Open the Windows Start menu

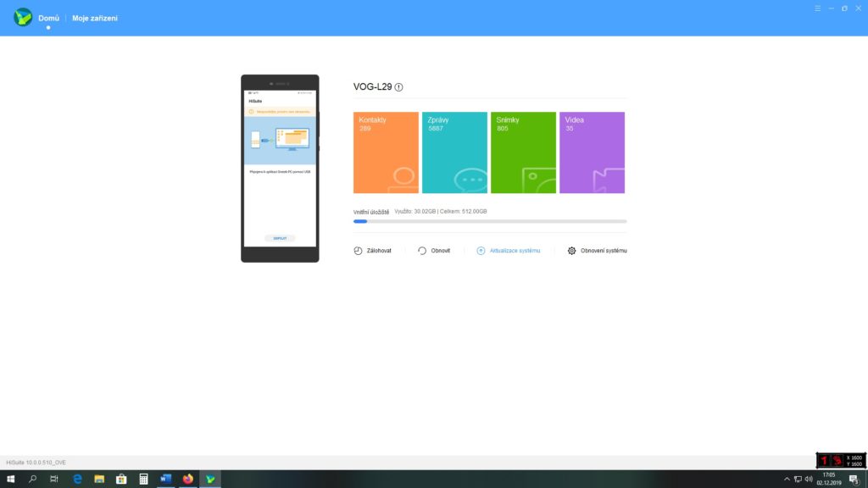click(x=10, y=480)
